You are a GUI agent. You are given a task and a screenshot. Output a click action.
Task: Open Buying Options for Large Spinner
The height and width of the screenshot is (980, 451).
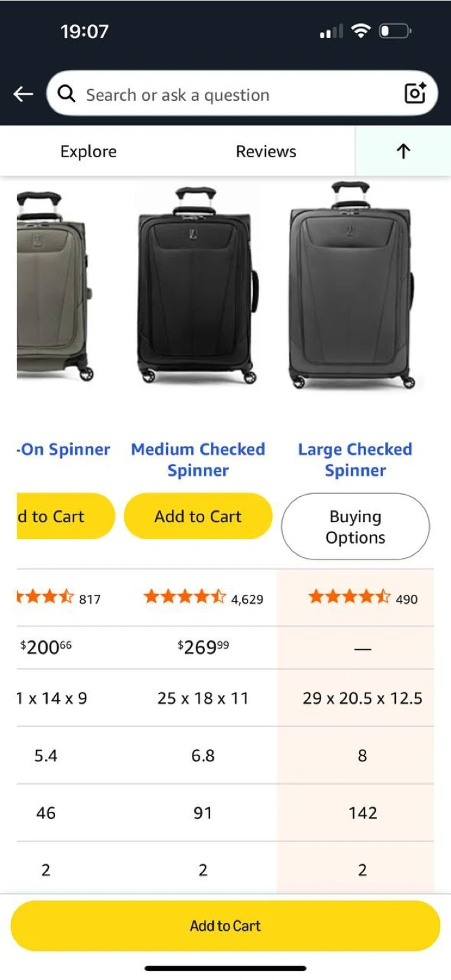pos(355,527)
